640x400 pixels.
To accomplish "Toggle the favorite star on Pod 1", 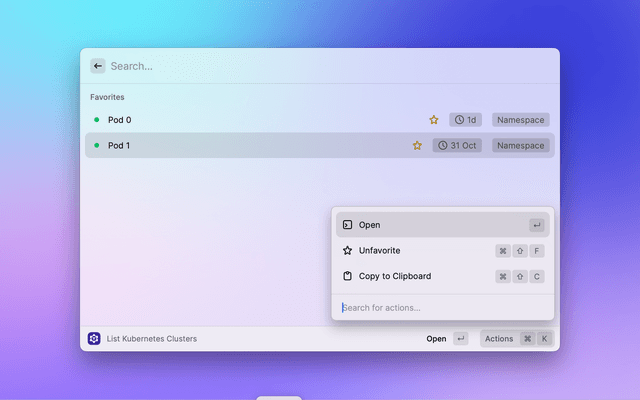I will click(x=417, y=145).
